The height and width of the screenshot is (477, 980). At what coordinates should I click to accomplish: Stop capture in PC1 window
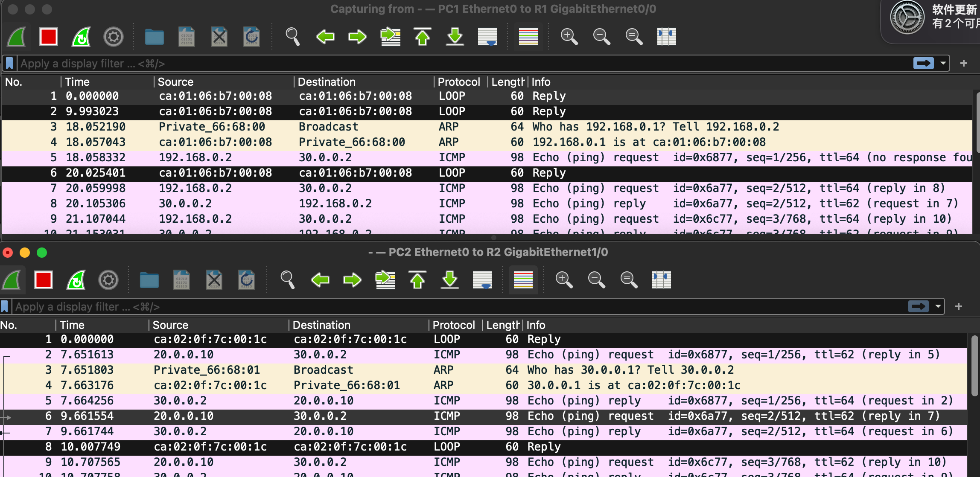click(x=49, y=37)
